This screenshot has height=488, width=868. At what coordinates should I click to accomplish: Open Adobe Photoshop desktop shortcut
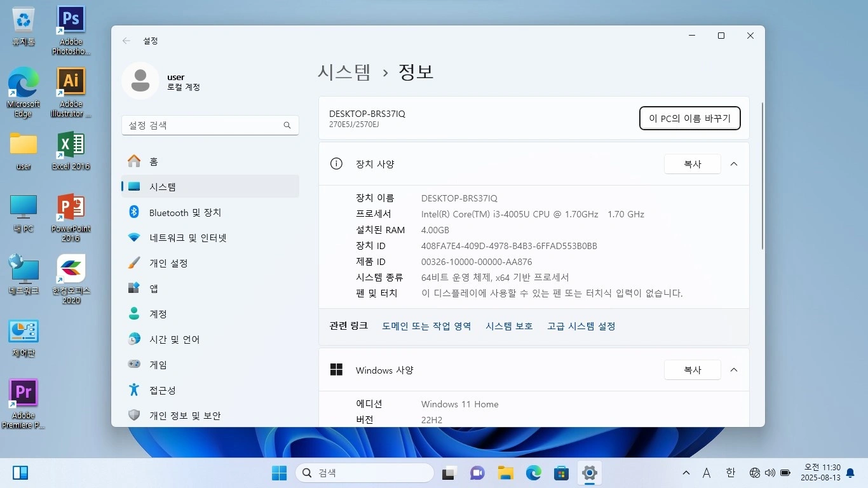pyautogui.click(x=71, y=30)
